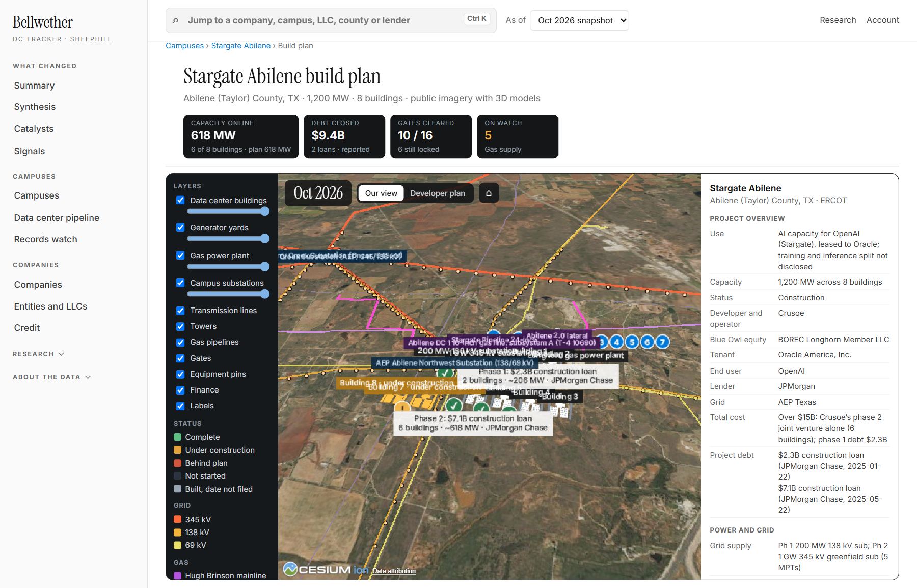The height and width of the screenshot is (588, 917).
Task: Turn off the Labels layer checkbox
Action: tap(180, 406)
